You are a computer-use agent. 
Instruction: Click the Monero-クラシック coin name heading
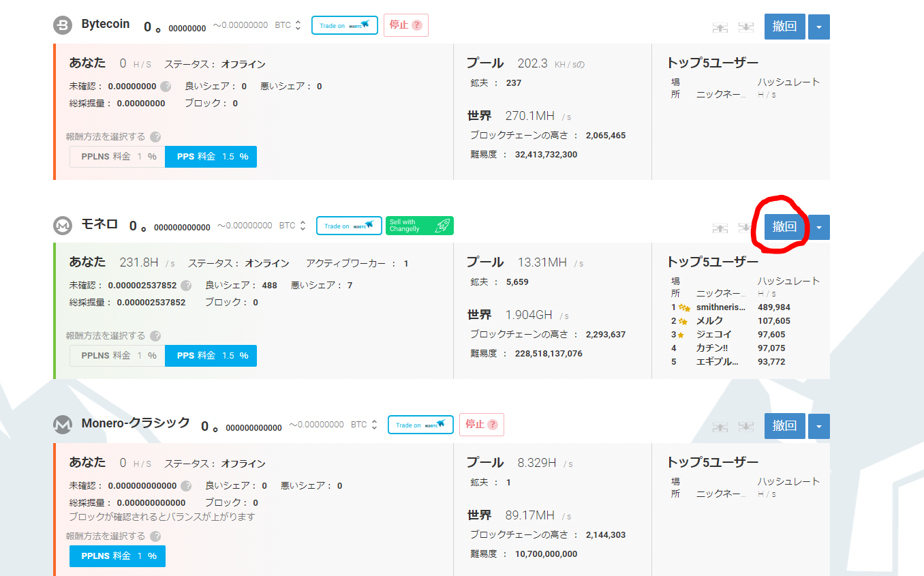pos(136,423)
